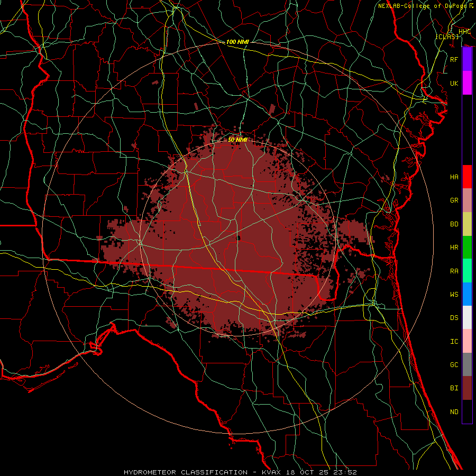Click the RA light green legend swatch

(x=467, y=271)
